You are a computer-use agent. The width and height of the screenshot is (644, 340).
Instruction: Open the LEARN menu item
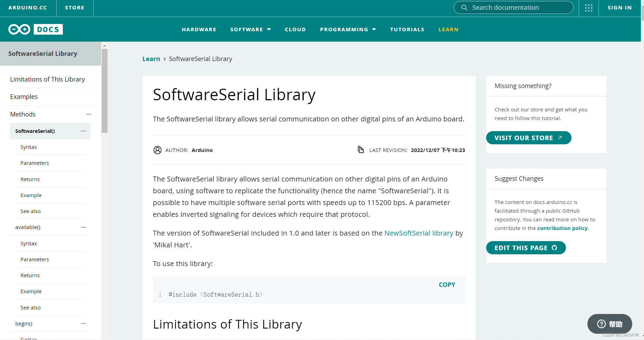(448, 29)
